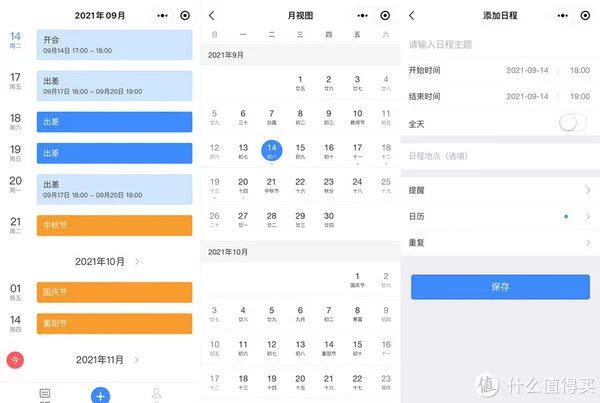The image size is (600, 403).
Task: Open the more options dots in the 添加日程 screen
Action: tap(562, 16)
